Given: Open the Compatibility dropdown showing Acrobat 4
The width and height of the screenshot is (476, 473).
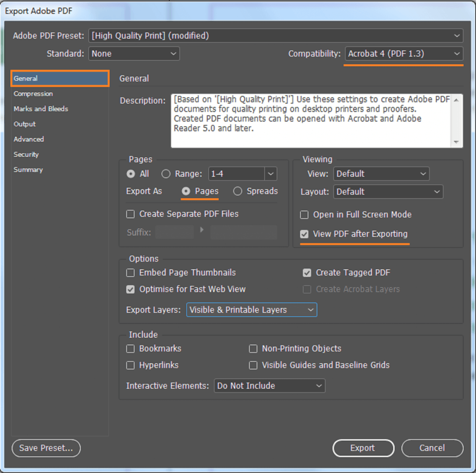Looking at the screenshot, I should coord(404,53).
